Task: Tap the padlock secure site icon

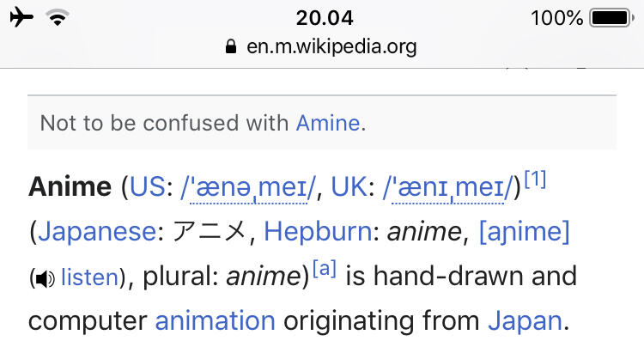Action: [x=229, y=47]
